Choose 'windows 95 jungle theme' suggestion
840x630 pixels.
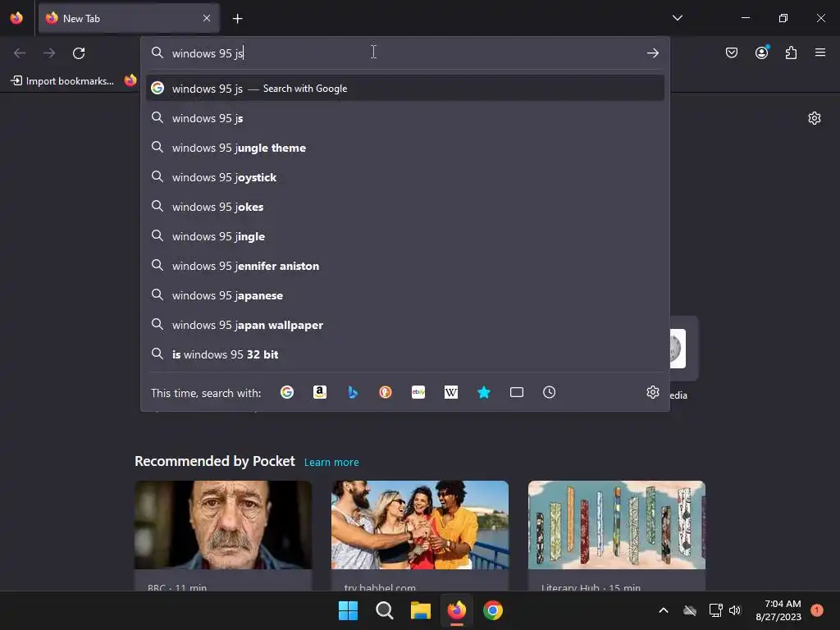point(405,148)
